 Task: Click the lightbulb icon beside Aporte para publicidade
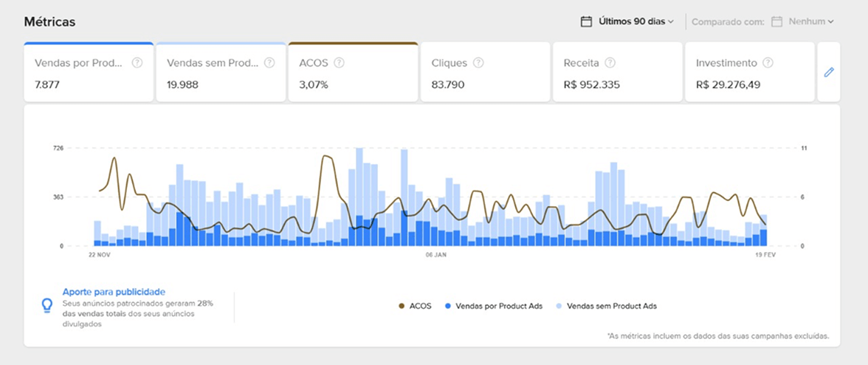point(46,305)
